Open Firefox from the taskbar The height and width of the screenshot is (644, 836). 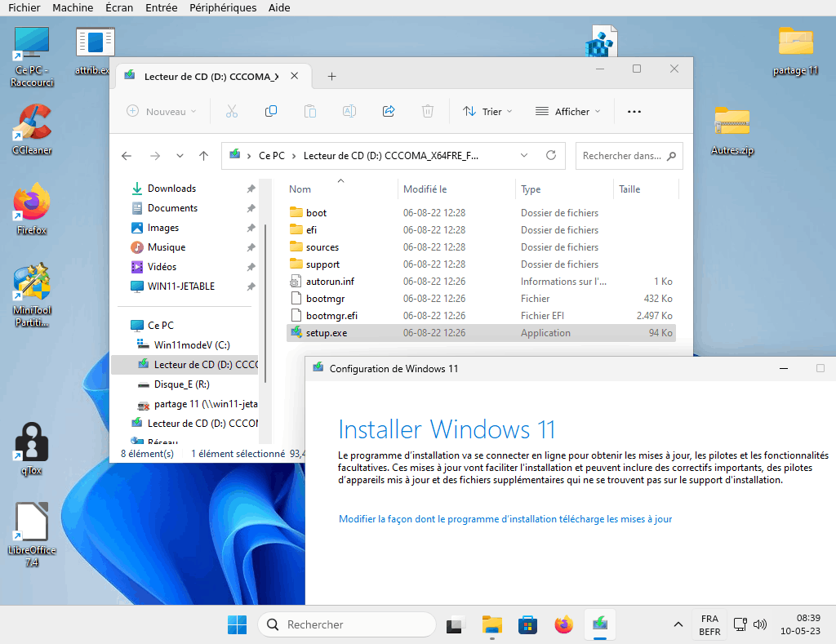[563, 624]
